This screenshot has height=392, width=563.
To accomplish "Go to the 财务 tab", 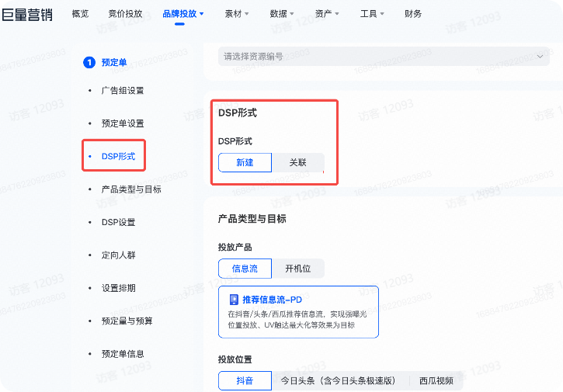I will (x=413, y=14).
